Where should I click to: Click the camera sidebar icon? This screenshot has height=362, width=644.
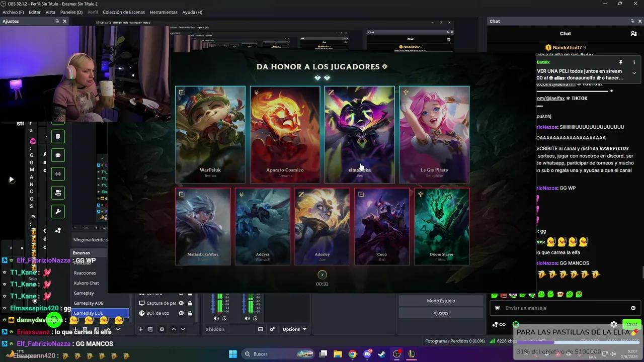coord(58,193)
